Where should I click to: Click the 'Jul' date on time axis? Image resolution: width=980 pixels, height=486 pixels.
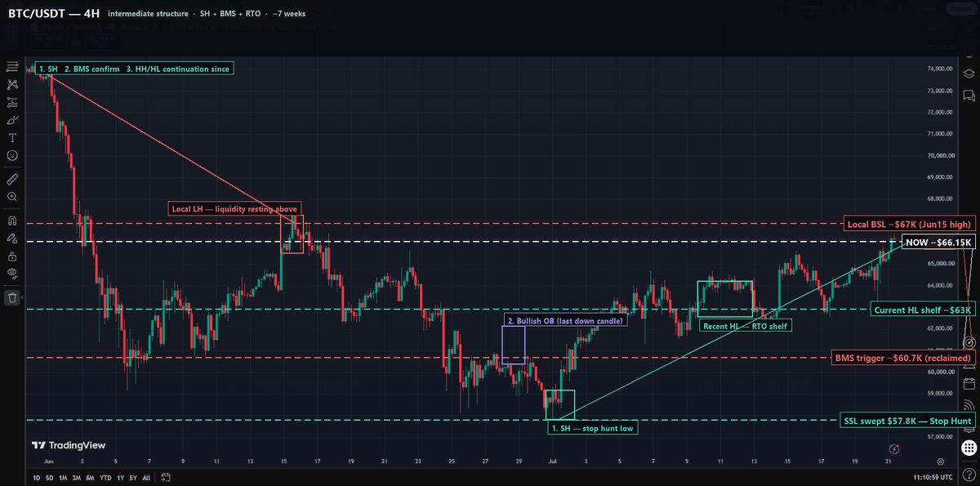point(553,461)
